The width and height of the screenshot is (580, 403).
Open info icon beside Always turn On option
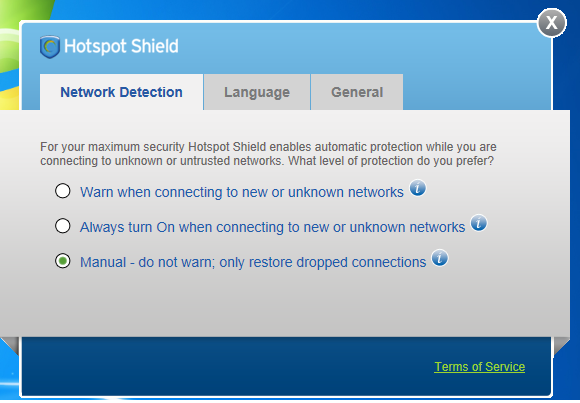click(x=479, y=223)
